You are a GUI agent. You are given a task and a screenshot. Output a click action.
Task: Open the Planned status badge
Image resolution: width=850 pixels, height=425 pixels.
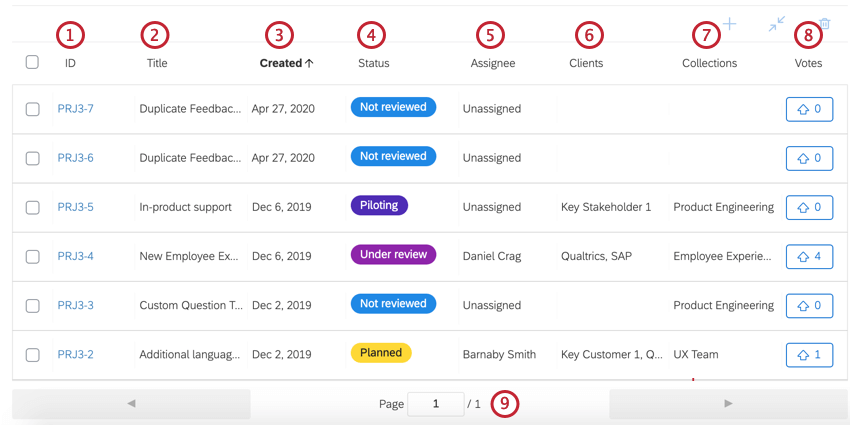click(381, 353)
